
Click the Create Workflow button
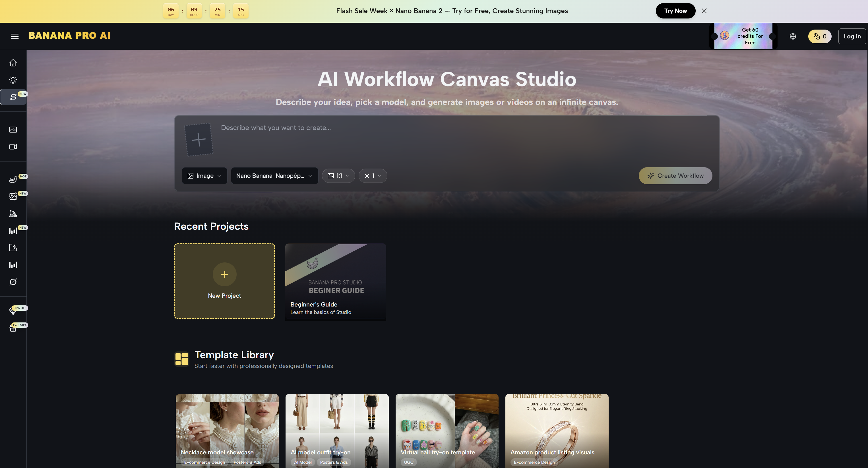[x=675, y=176]
